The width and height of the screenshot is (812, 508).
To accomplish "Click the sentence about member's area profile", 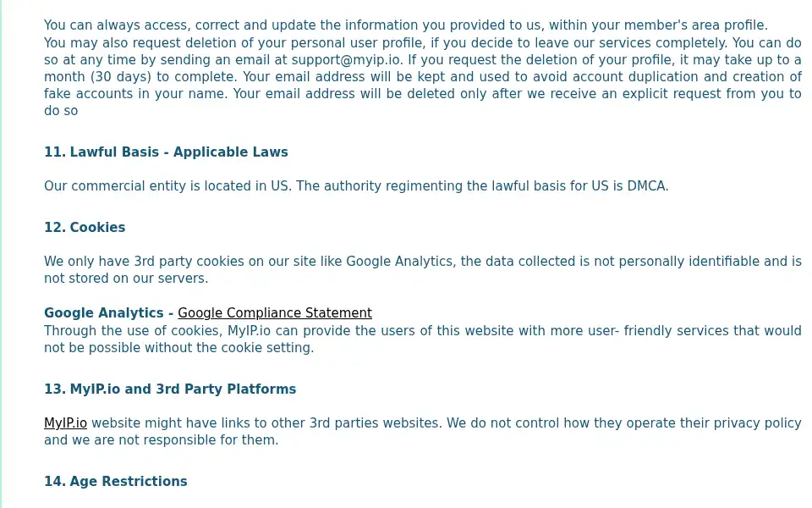I will pos(405,25).
